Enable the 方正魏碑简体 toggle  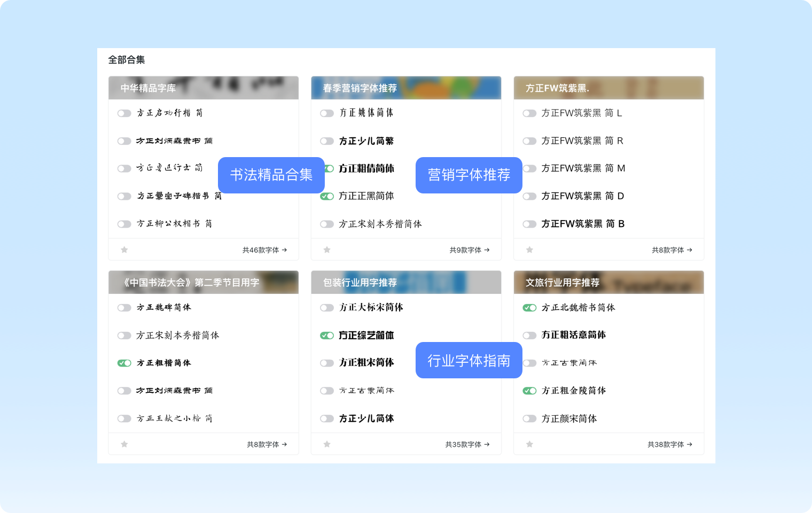point(124,308)
